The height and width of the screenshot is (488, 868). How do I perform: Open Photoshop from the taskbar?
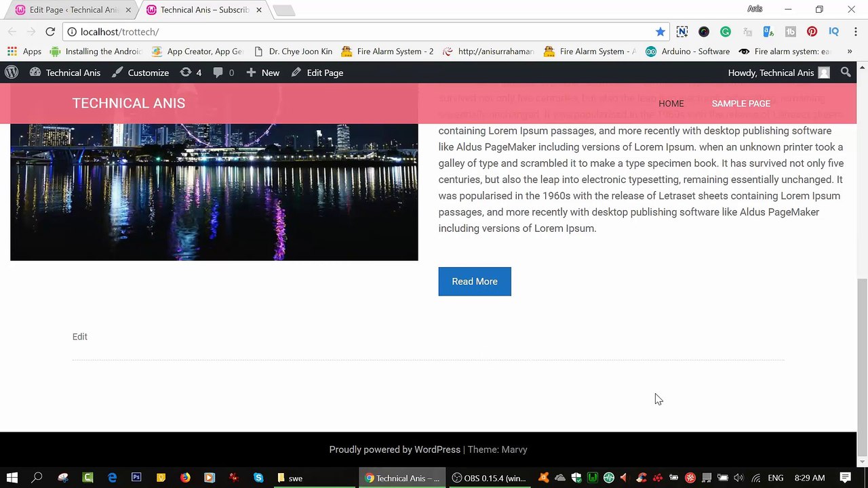coord(136,478)
